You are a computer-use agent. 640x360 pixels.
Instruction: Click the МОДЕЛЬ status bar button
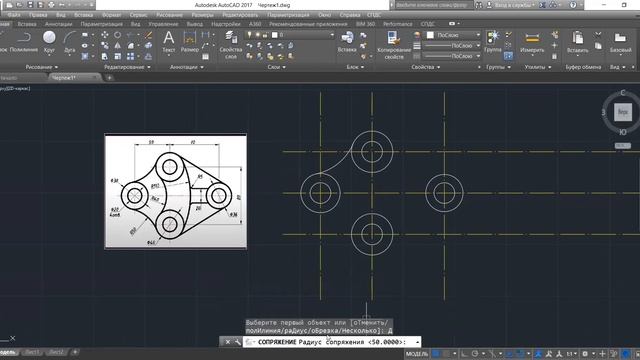pyautogui.click(x=417, y=353)
